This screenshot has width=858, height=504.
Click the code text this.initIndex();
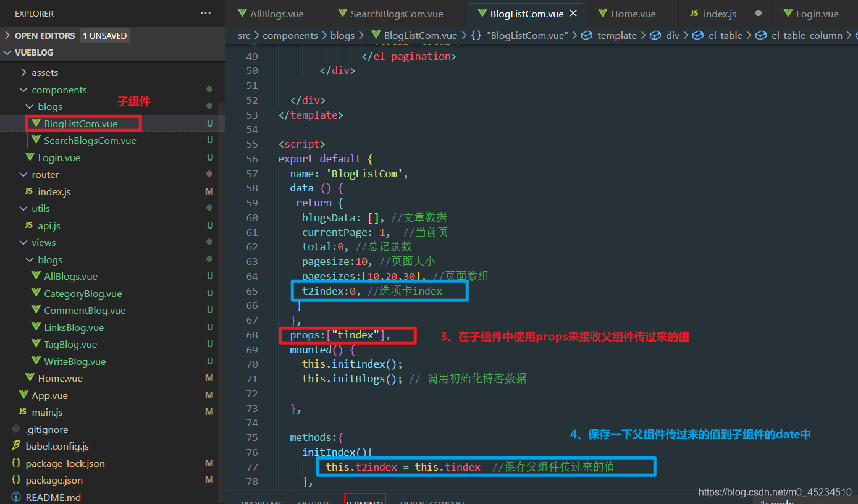point(352,364)
